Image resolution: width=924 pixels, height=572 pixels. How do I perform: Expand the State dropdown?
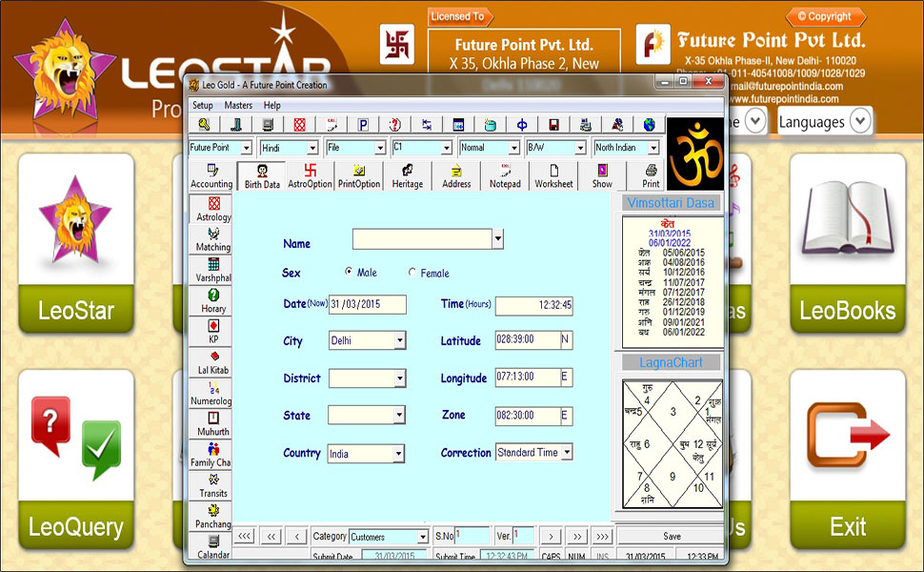pos(399,415)
